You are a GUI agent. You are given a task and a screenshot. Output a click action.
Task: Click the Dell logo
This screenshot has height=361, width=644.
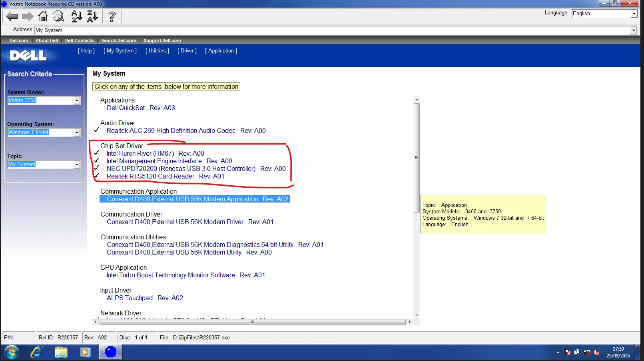coord(28,55)
